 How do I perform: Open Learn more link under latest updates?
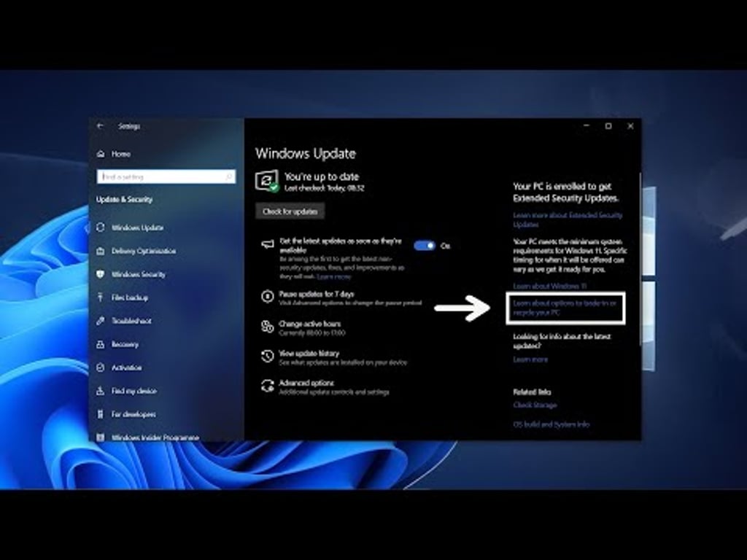[x=334, y=276]
